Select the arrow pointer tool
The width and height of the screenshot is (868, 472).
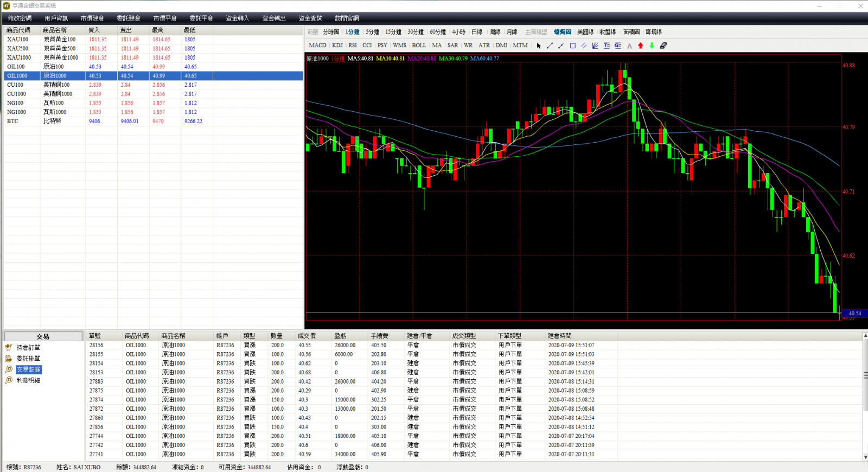click(539, 46)
